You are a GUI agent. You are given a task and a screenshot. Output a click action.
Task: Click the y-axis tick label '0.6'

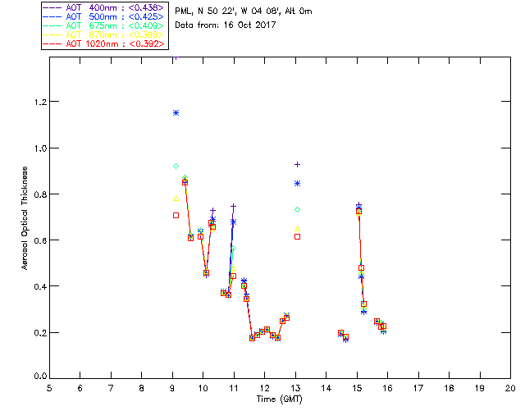[x=40, y=240]
